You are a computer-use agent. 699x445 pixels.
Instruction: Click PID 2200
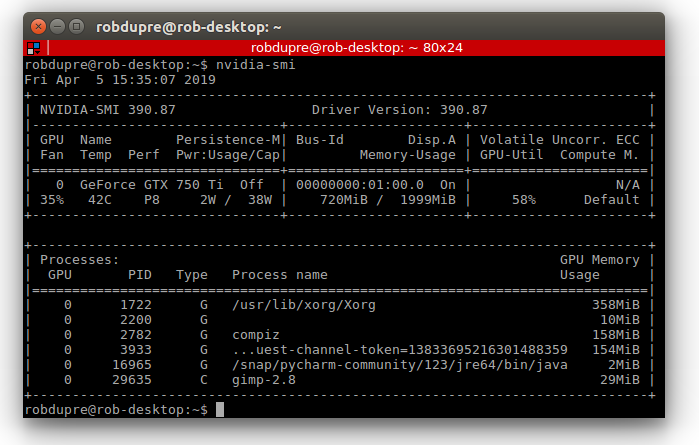click(136, 320)
